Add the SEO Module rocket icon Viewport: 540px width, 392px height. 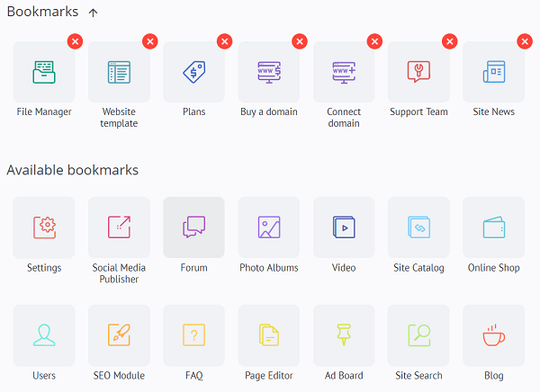[x=119, y=335]
